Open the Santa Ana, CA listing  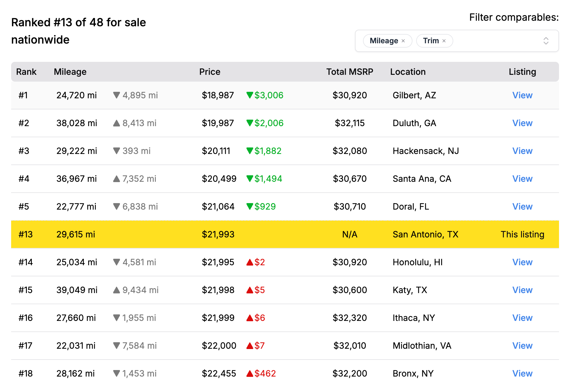coord(522,179)
